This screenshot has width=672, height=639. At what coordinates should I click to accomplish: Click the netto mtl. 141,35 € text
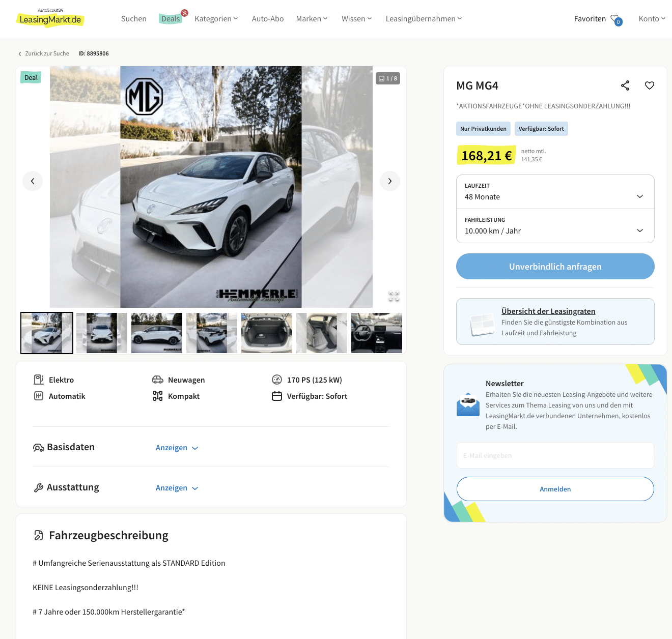point(534,155)
